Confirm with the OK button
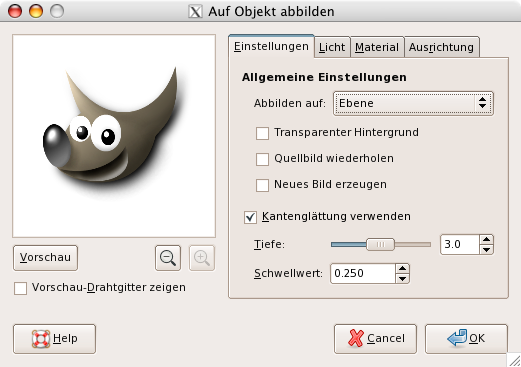 466,339
